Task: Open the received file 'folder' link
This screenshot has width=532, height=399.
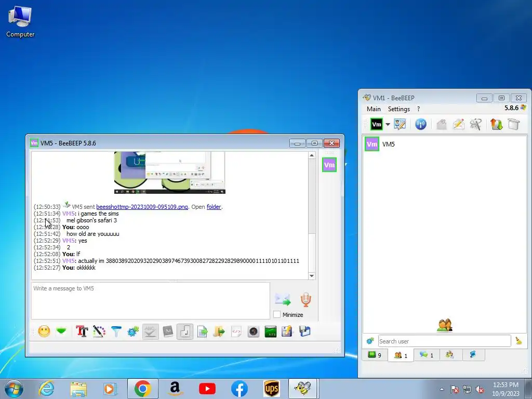Action: [x=214, y=207]
